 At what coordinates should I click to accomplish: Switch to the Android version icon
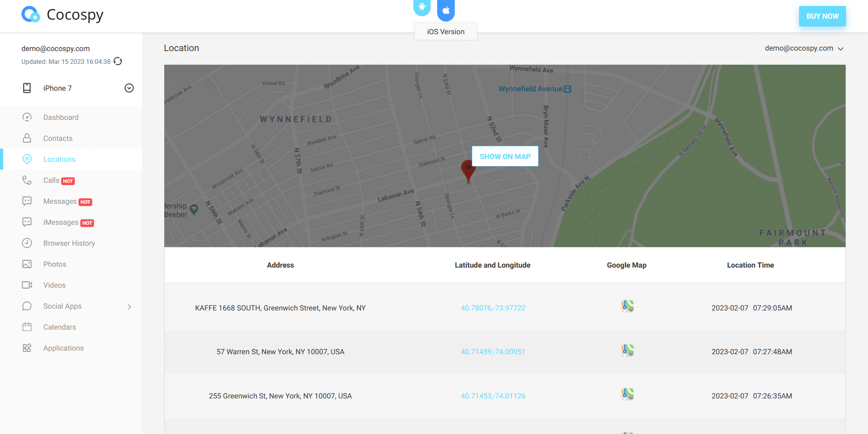422,7
